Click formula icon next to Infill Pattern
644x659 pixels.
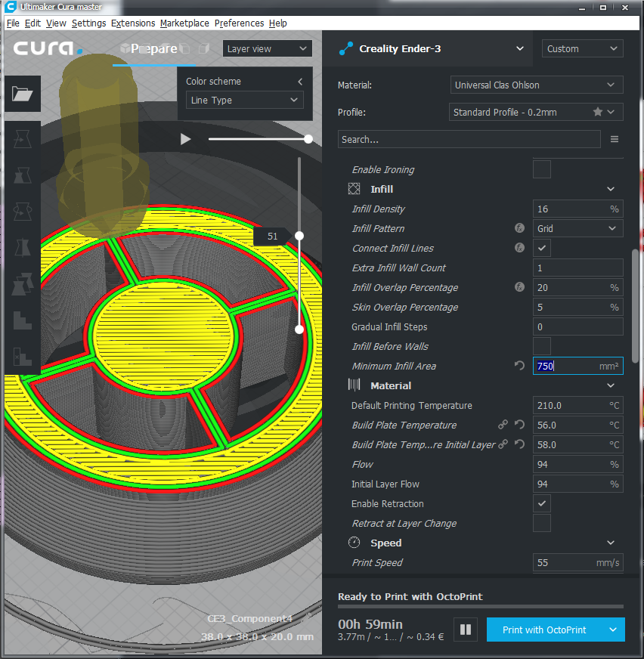(x=519, y=228)
